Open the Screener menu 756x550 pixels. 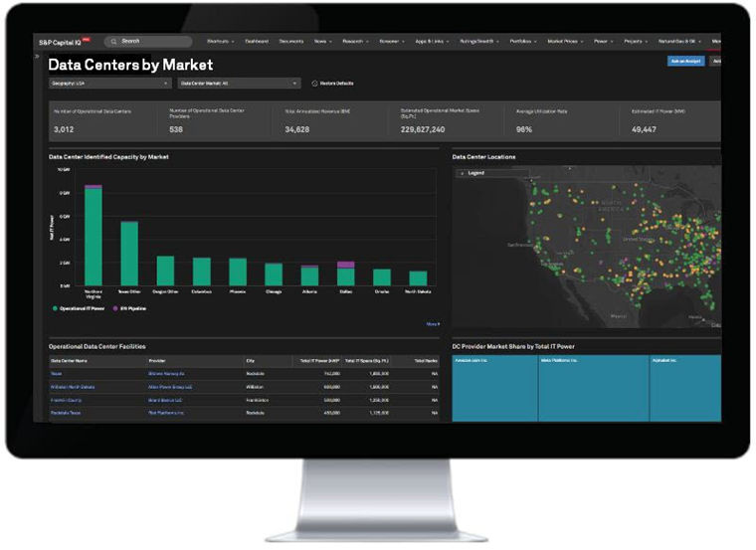pos(392,42)
